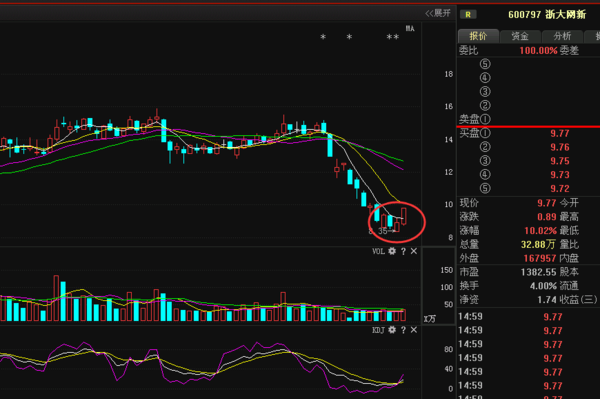Screen dimensions: 600x399
Task: Click the tallest red volume bar
Action: click(56, 298)
